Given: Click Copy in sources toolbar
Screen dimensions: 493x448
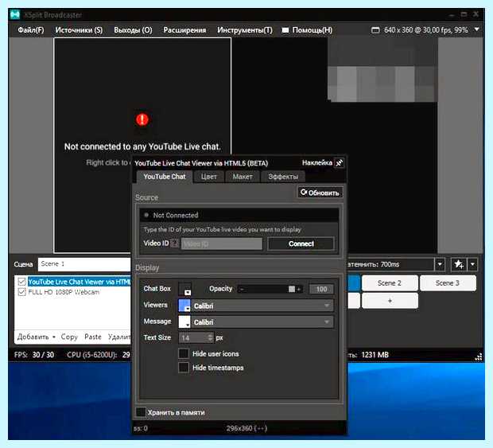Looking at the screenshot, I should (x=69, y=337).
